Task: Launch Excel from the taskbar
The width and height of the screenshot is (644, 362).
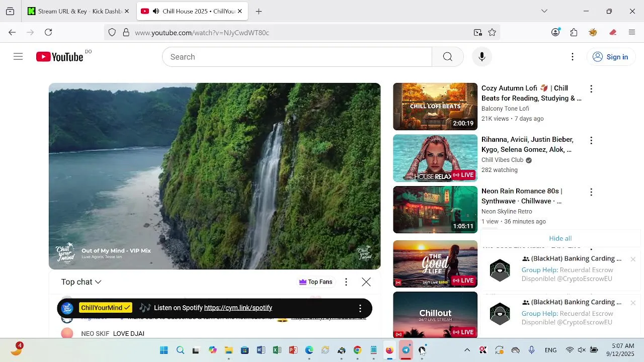Action: pyautogui.click(x=277, y=350)
